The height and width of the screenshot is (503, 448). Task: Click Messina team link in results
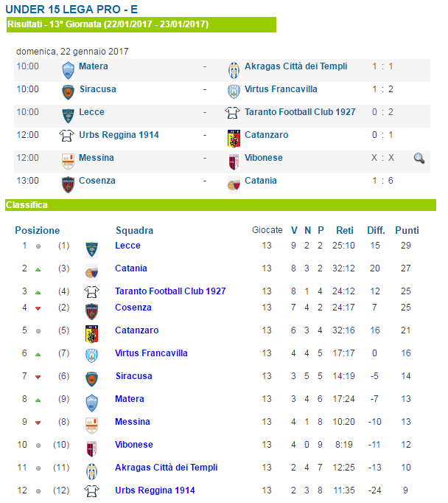(97, 158)
